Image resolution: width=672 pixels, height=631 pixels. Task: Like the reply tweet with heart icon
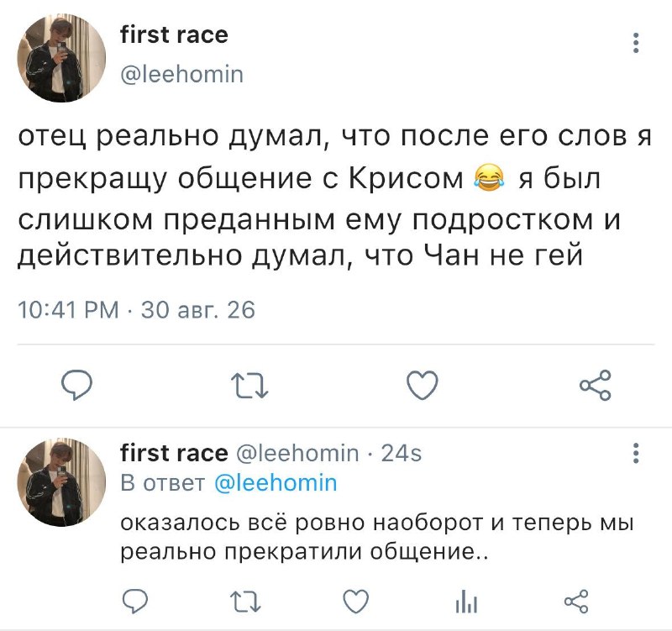coord(356,601)
